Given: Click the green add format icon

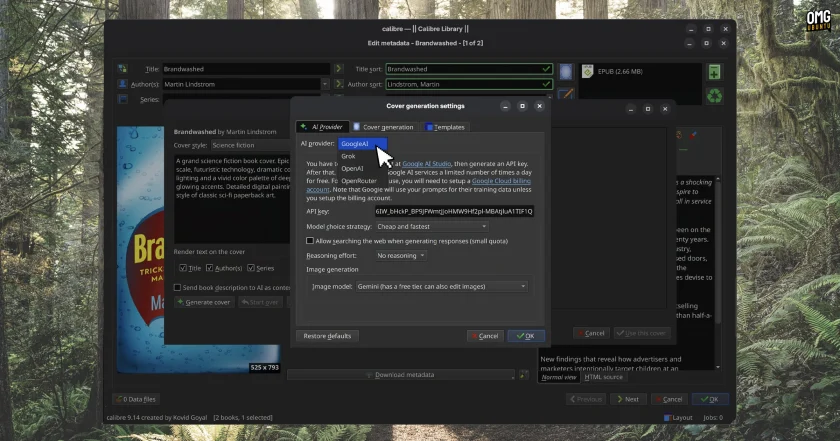Looking at the screenshot, I should coord(714,72).
